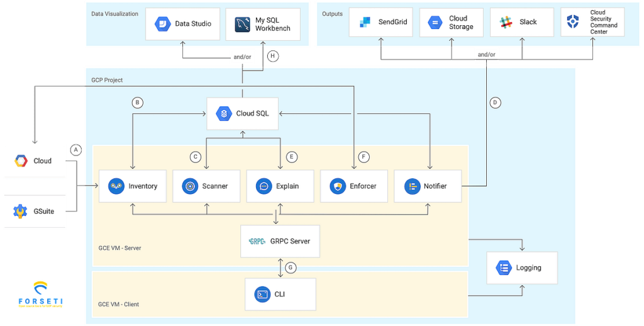644x326 pixels.
Task: Click the SendGrid logo icon
Action: 365,22
